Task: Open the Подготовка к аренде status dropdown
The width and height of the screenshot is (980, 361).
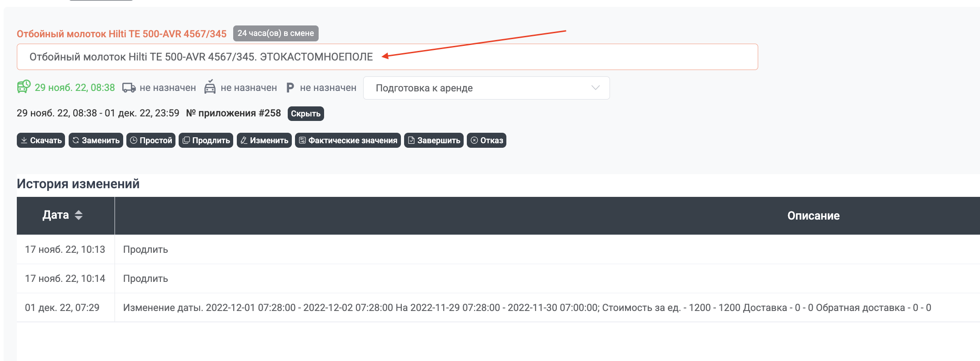Action: pos(486,88)
